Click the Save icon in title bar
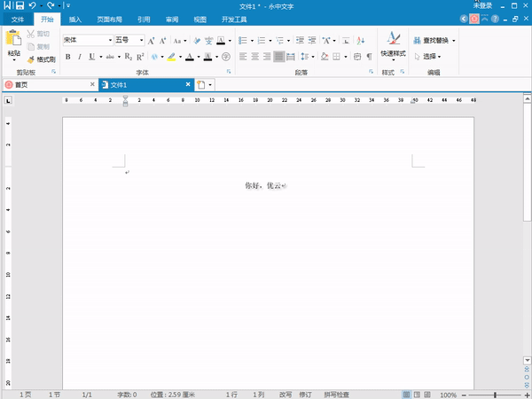Image resolution: width=532 pixels, height=399 pixels. [20, 5]
